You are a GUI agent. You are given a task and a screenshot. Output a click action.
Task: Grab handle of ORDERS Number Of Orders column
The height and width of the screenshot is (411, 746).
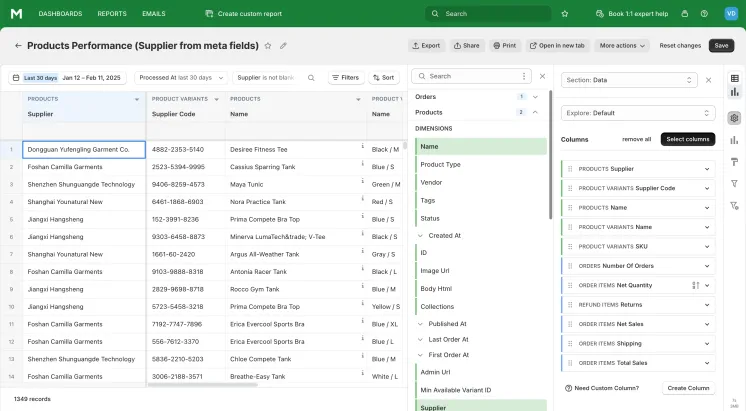[570, 266]
